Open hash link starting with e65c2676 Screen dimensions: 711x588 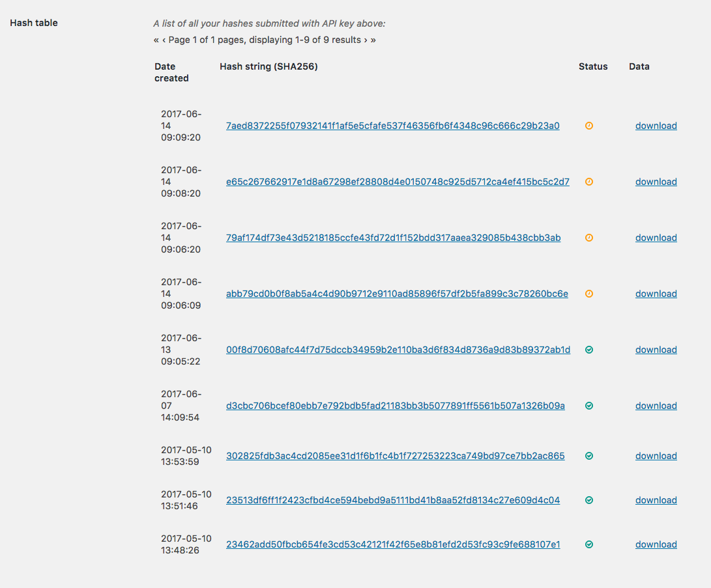click(x=398, y=182)
